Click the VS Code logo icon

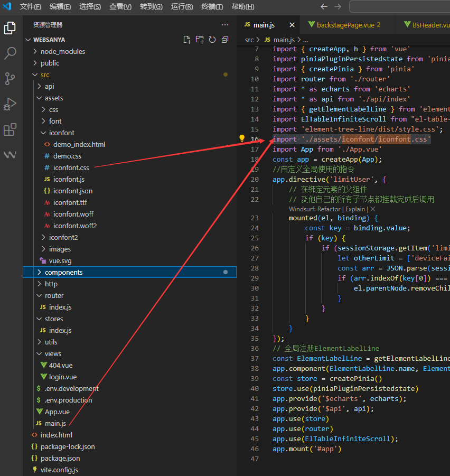(x=7, y=6)
